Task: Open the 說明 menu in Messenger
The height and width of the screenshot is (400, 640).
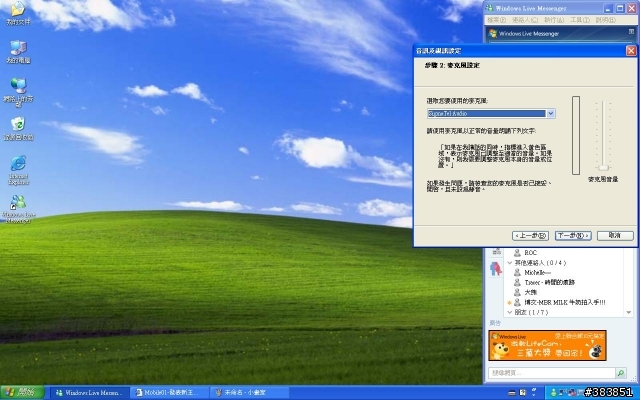Action: pyautogui.click(x=605, y=20)
